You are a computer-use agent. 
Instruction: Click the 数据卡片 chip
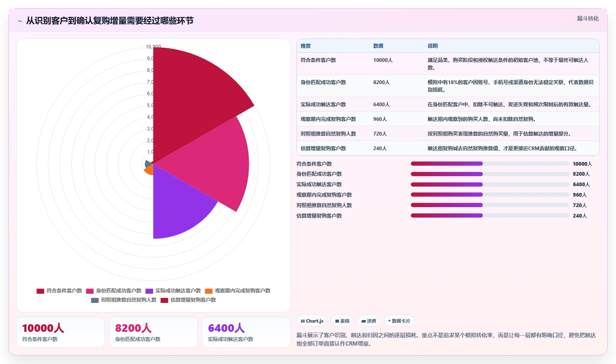[x=399, y=321]
